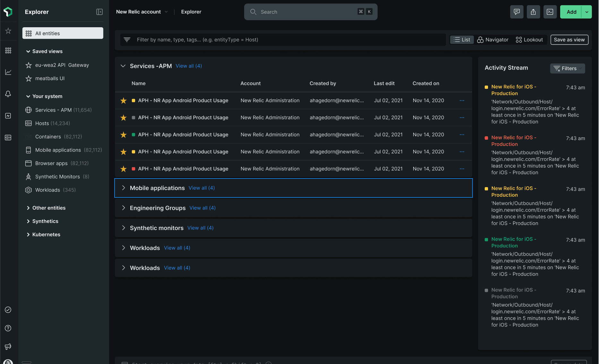Viewport: 599px width, 364px height.
Task: Click the Add button
Action: [x=571, y=12]
